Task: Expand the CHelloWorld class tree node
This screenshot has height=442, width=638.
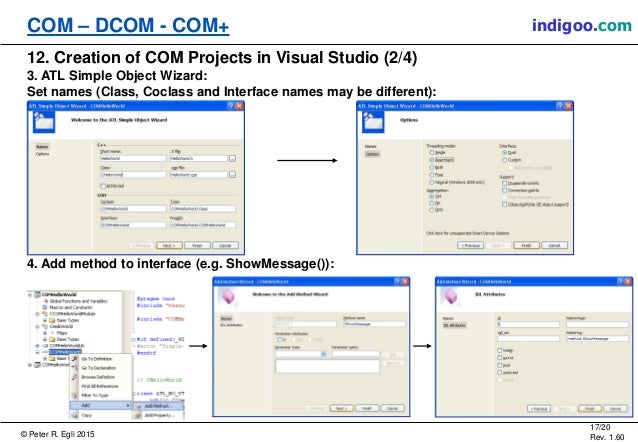Action: coord(37,326)
